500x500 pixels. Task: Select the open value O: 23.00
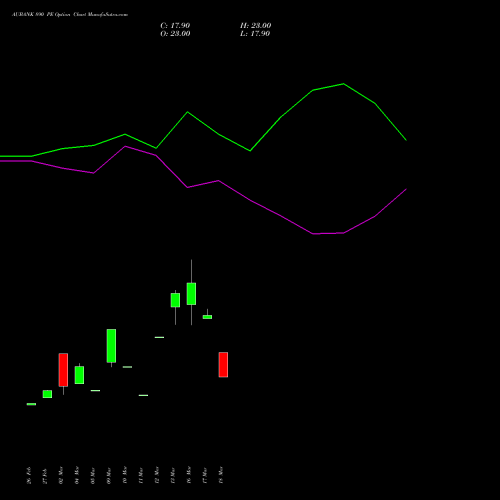click(175, 34)
